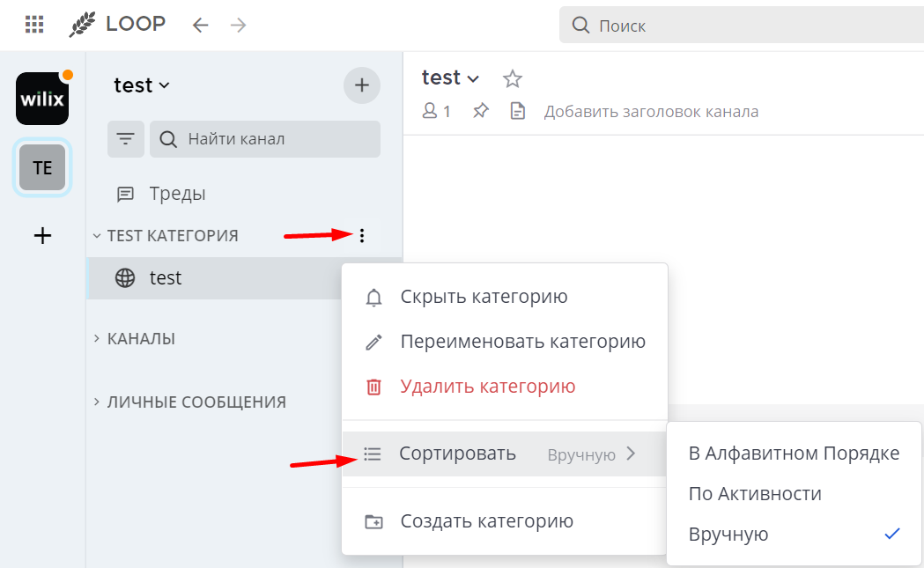
Task: Open the apps grid menu
Action: pyautogui.click(x=33, y=24)
